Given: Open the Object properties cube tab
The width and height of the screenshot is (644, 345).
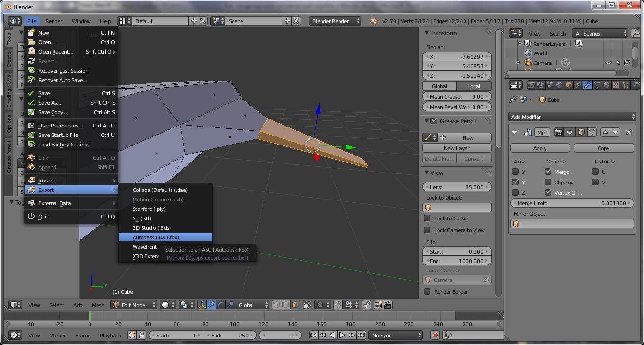Looking at the screenshot, I should 569,85.
